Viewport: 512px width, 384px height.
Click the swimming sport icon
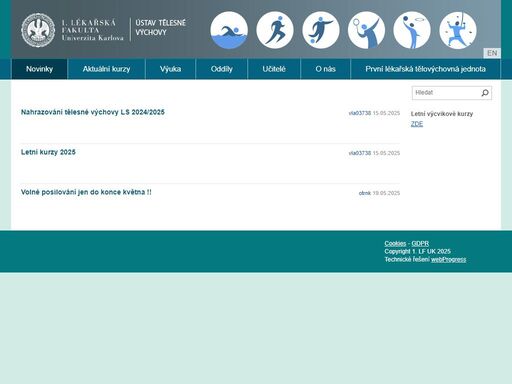point(229,30)
